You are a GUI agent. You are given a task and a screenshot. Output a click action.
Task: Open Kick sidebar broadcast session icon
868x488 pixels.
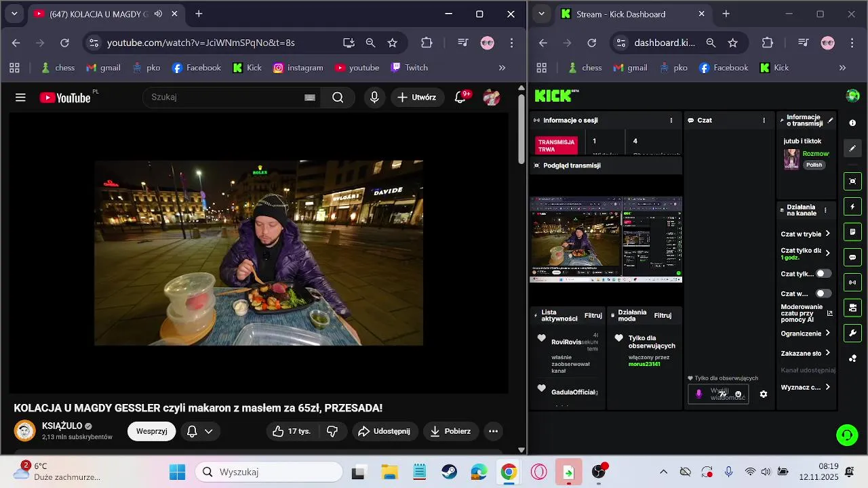click(852, 283)
